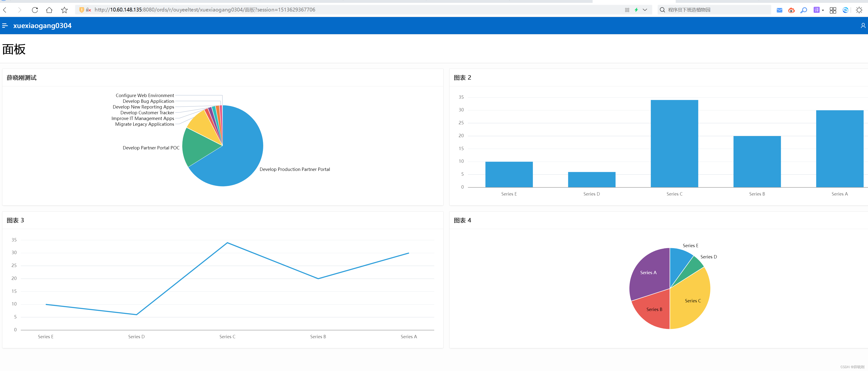Click the insecure connection lock icon

(89, 10)
